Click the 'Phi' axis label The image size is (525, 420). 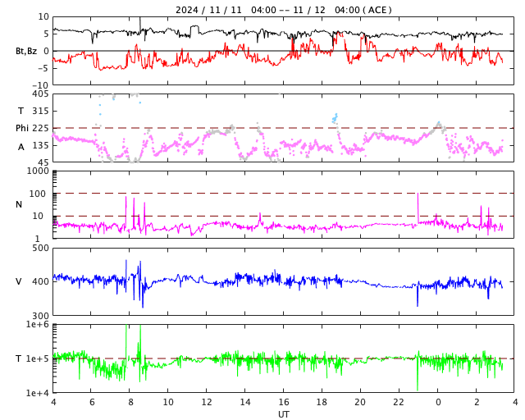[22, 128]
